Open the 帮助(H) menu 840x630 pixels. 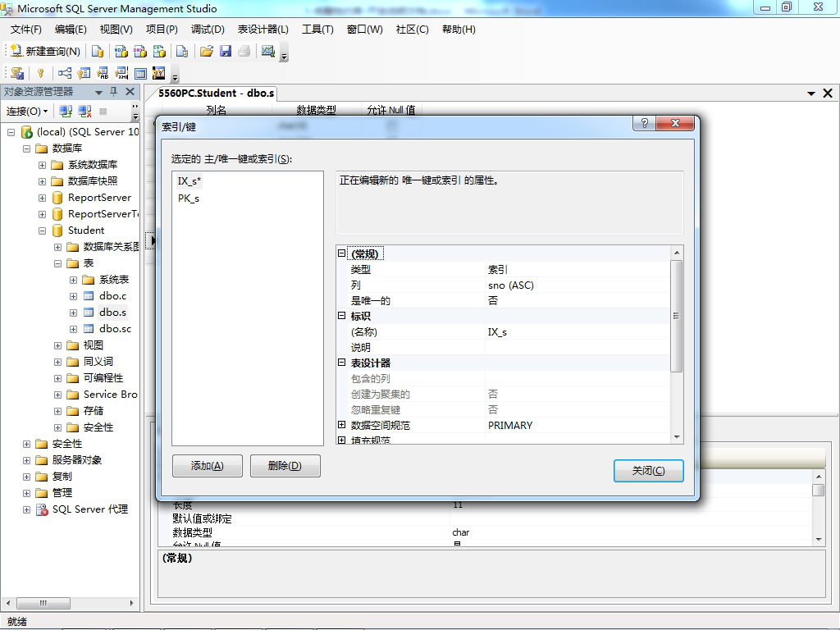pyautogui.click(x=459, y=30)
